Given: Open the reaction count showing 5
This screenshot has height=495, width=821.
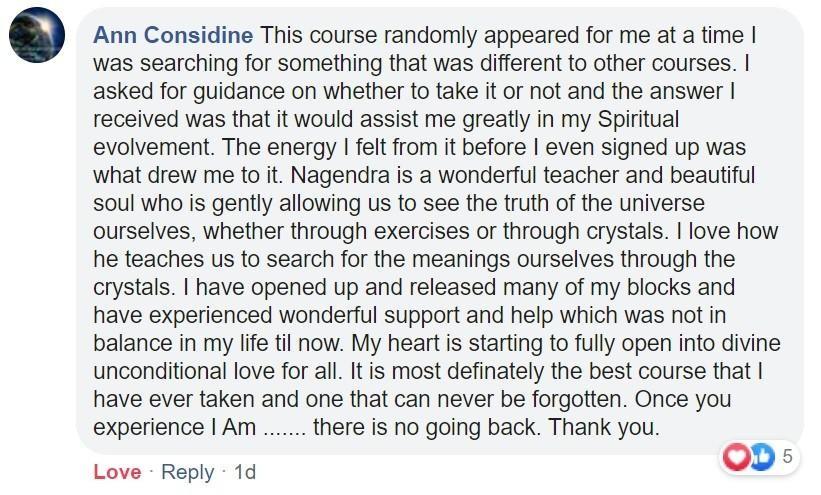Looking at the screenshot, I should (787, 457).
